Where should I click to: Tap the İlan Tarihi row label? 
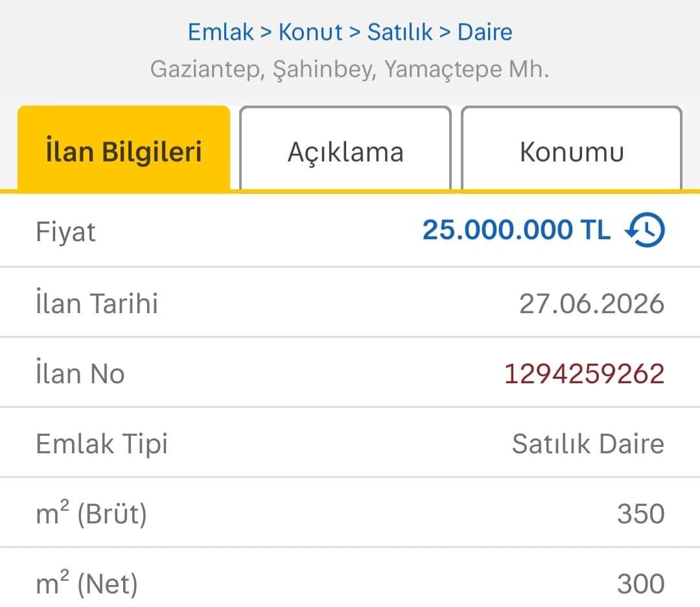(97, 303)
